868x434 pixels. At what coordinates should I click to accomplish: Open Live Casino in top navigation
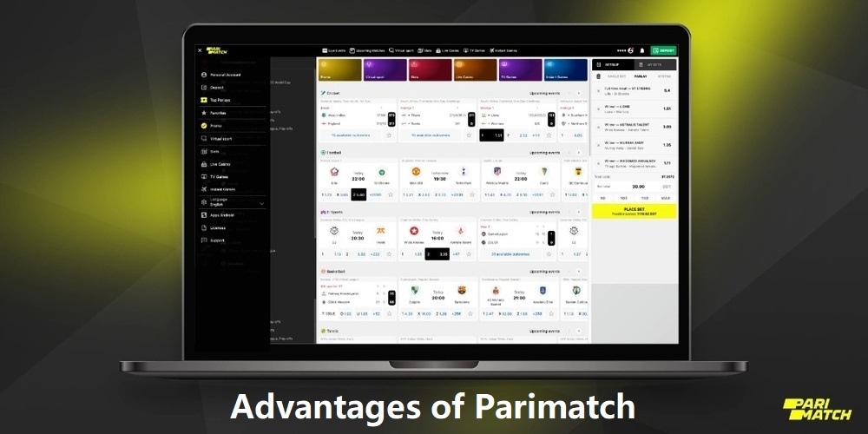pyautogui.click(x=448, y=50)
